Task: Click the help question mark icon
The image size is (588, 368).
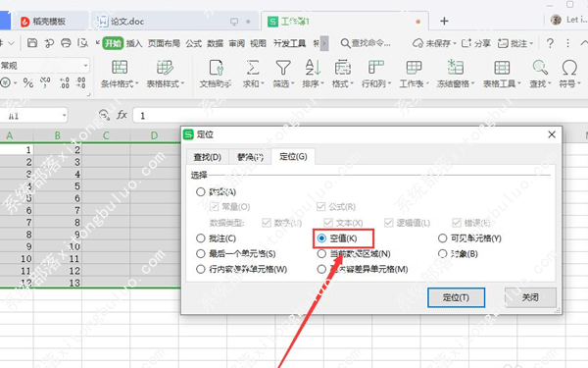Action: click(x=550, y=43)
